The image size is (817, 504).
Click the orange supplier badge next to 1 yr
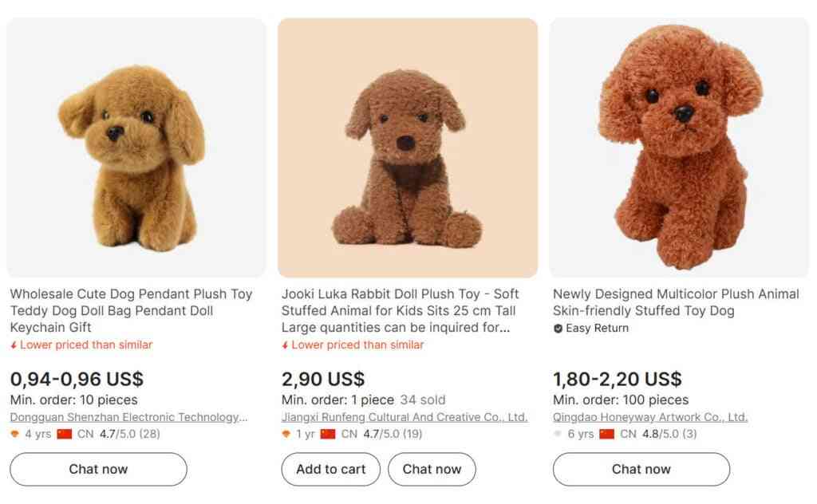click(x=286, y=435)
